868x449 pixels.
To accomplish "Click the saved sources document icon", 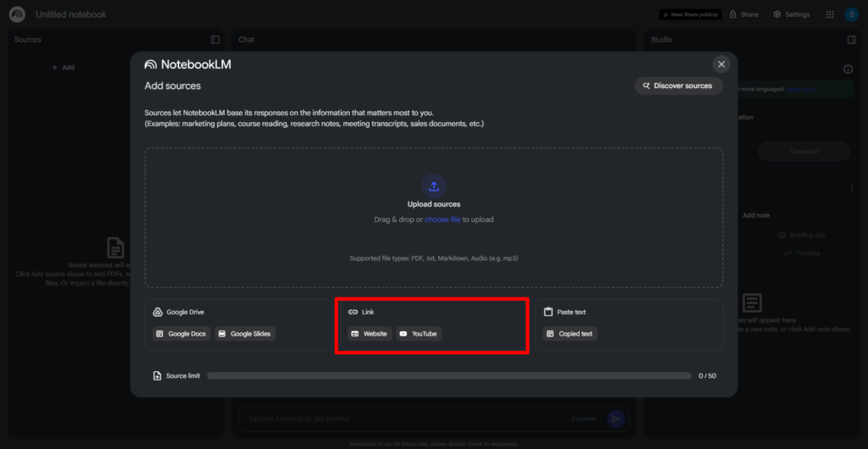I will 115,247.
